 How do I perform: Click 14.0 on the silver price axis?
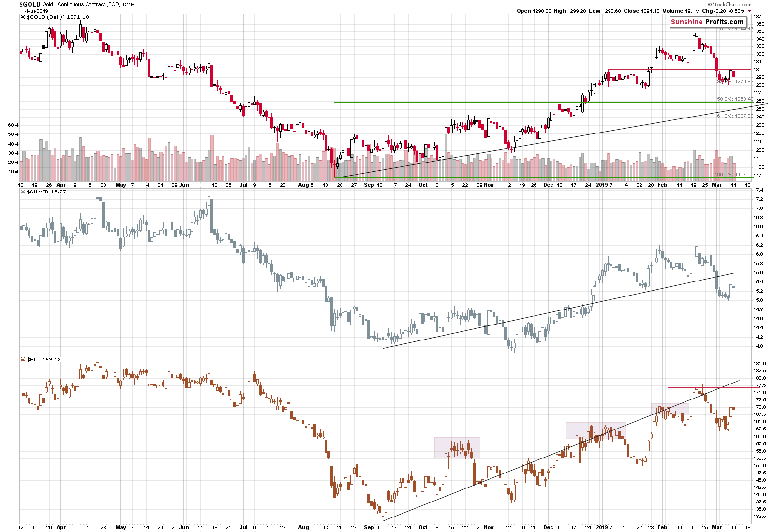click(759, 346)
